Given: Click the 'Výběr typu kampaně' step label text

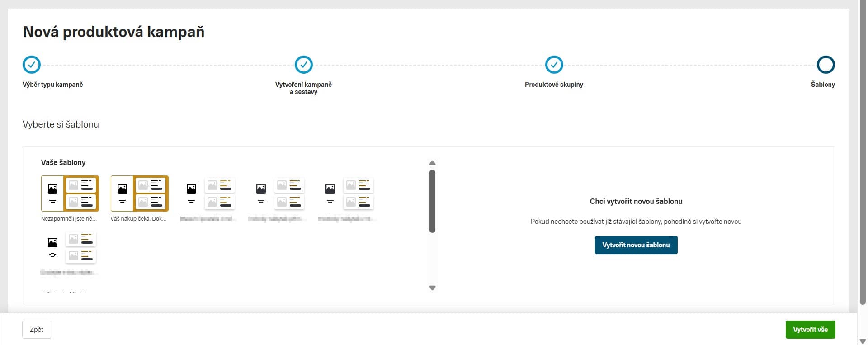Looking at the screenshot, I should (x=53, y=85).
